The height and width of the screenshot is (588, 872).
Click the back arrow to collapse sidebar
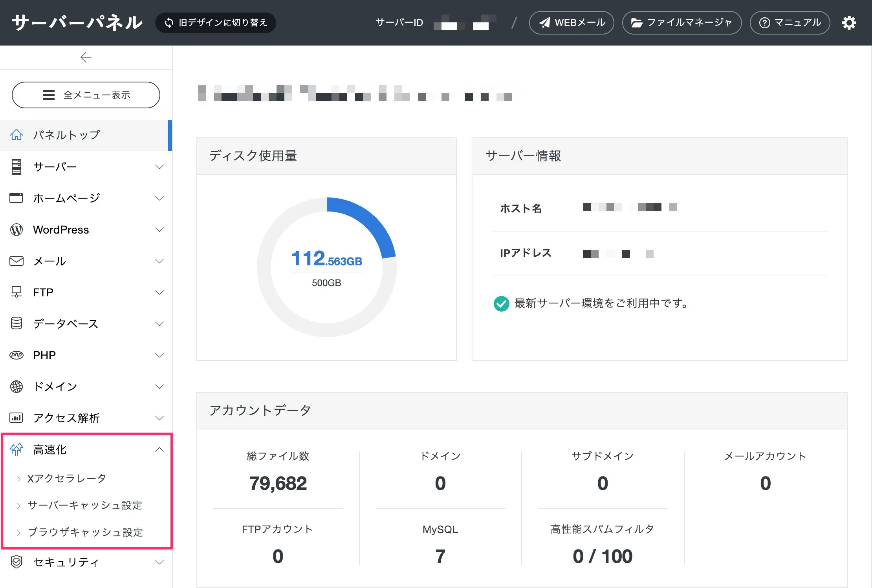tap(86, 58)
